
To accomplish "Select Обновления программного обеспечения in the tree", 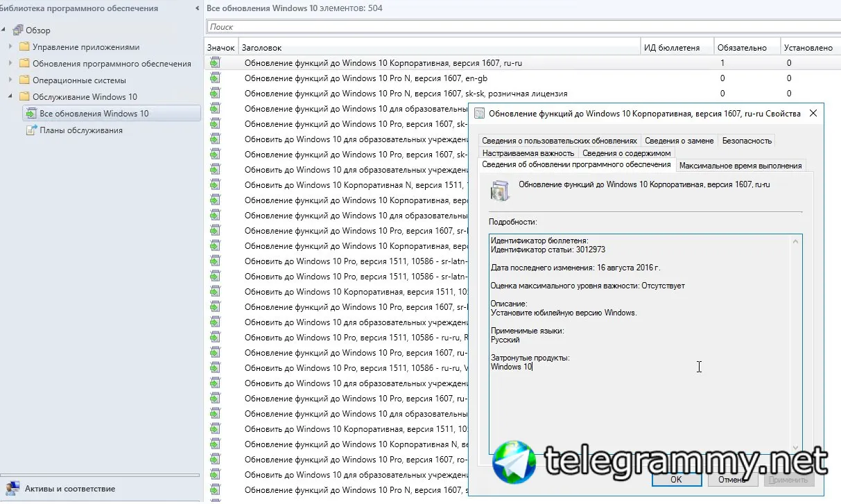I will click(112, 64).
